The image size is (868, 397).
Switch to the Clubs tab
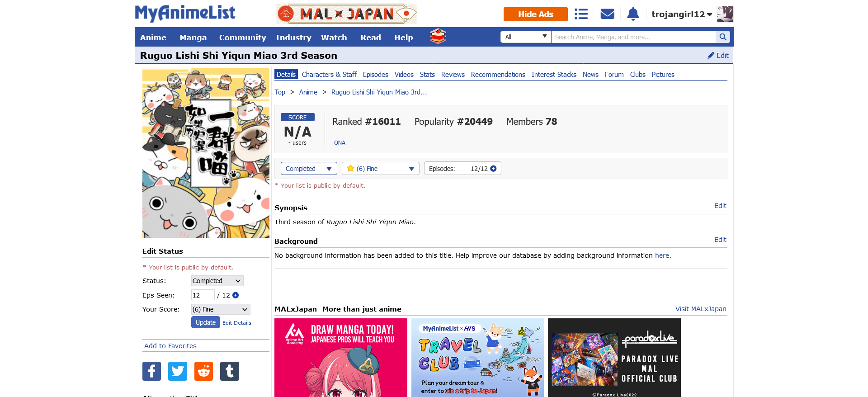point(638,75)
